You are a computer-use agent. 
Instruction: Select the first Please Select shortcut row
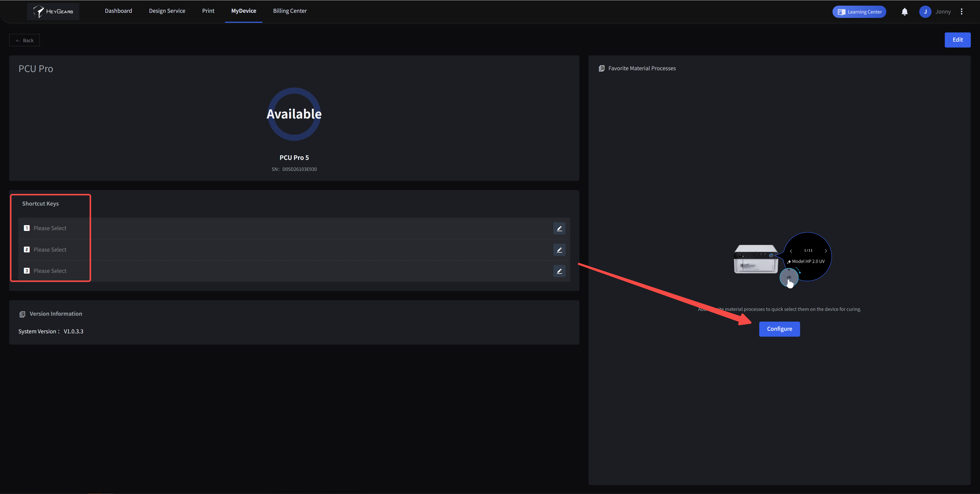[x=294, y=229]
